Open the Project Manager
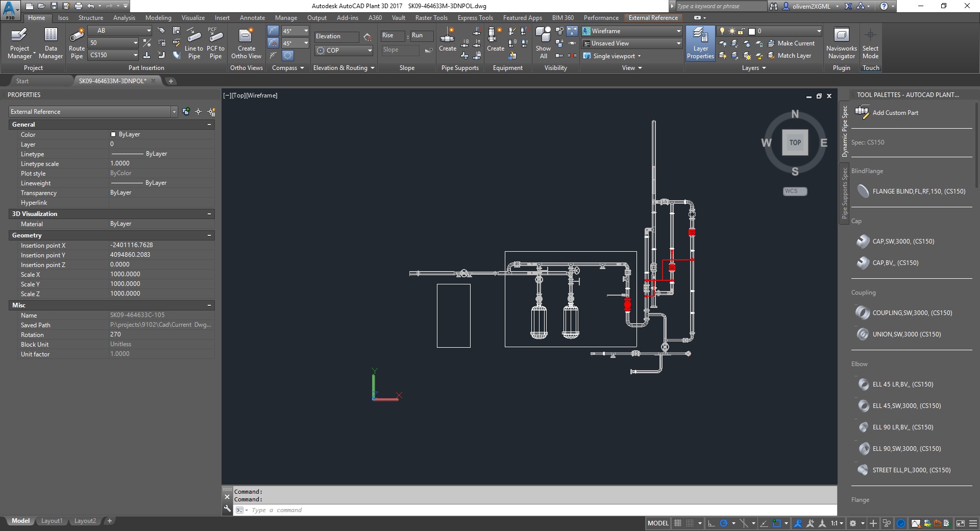 [20, 43]
